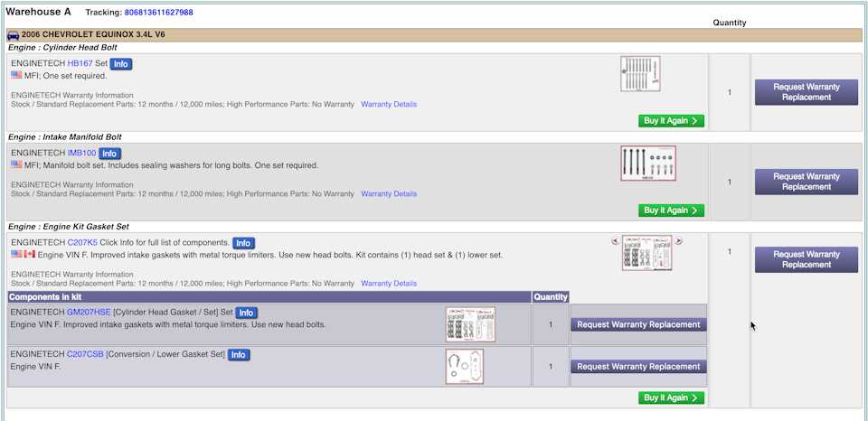This screenshot has width=868, height=421.
Task: Buy the IMB100 manifold bolt set again
Action: tap(671, 210)
